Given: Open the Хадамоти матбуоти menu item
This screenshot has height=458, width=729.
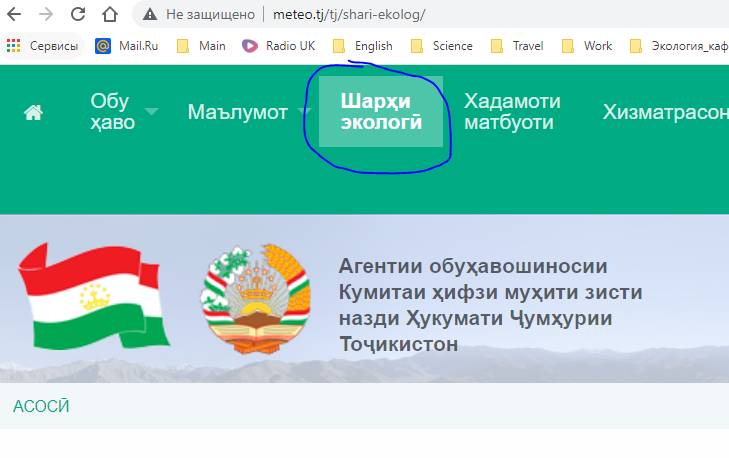Looking at the screenshot, I should tap(512, 112).
